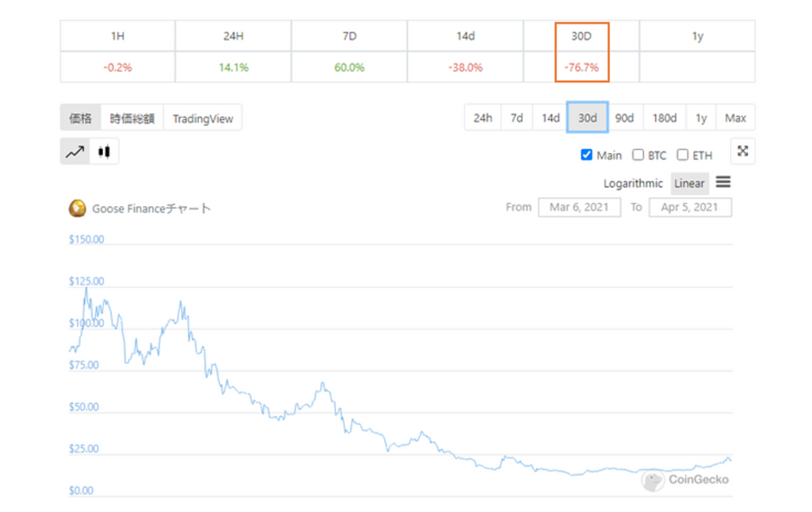
Task: Select the Linear scale option
Action: click(x=689, y=183)
